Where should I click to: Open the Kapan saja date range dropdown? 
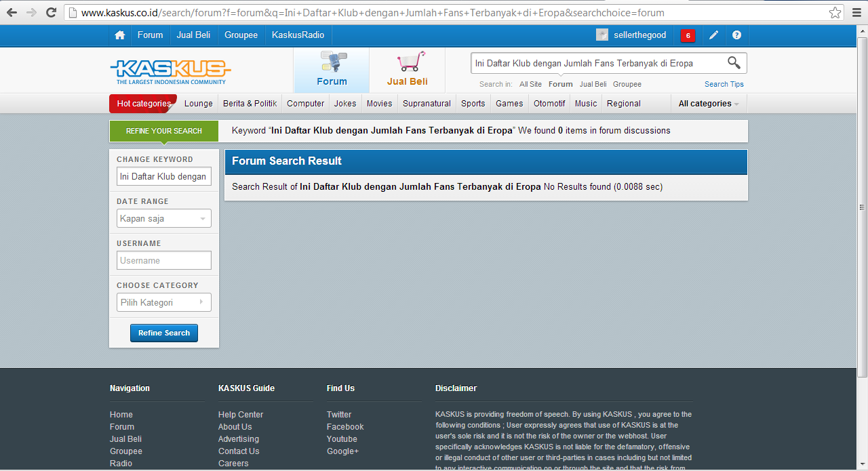point(164,218)
